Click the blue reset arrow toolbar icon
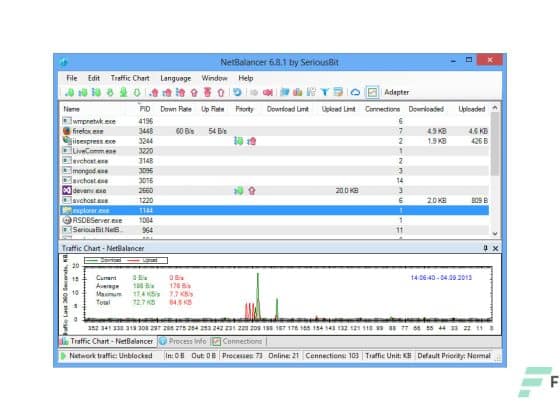The height and width of the screenshot is (420, 560). point(237,92)
